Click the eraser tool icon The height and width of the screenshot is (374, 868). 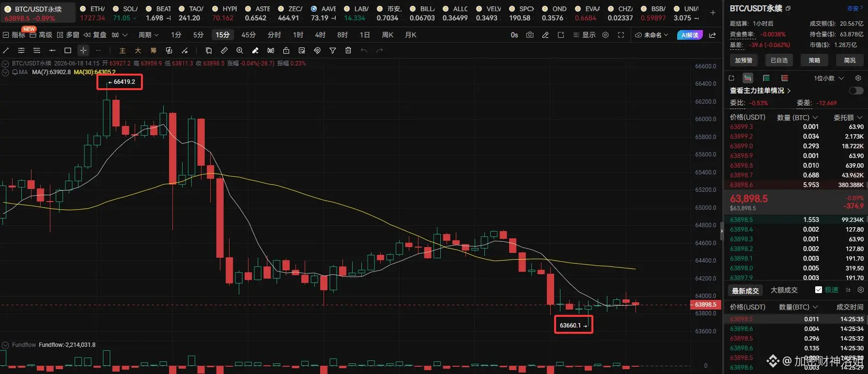pos(255,50)
